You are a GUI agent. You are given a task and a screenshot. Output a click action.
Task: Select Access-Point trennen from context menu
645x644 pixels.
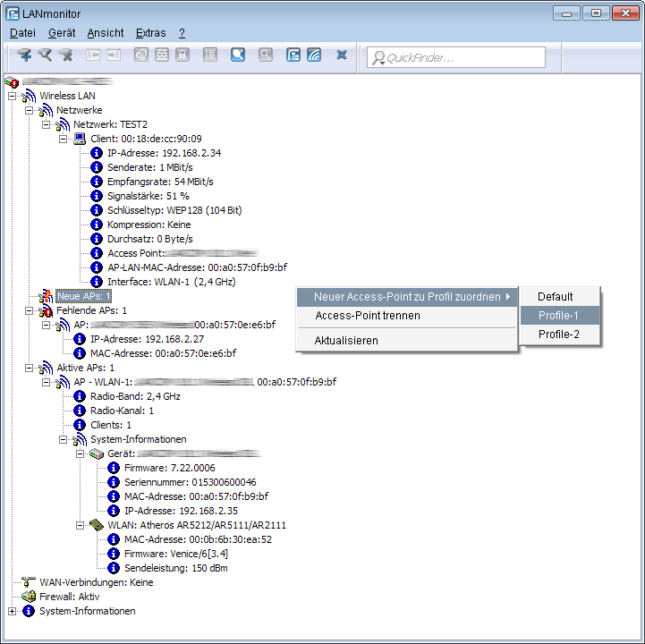pos(368,316)
